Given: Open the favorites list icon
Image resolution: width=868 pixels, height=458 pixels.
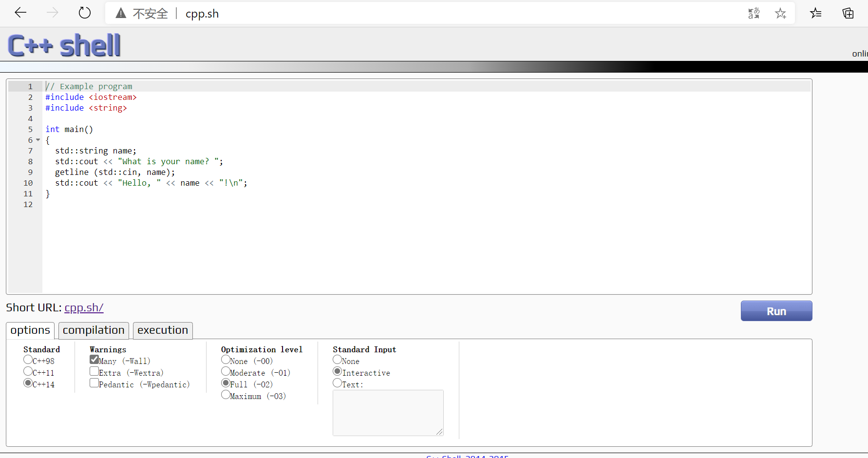Looking at the screenshot, I should pyautogui.click(x=816, y=13).
